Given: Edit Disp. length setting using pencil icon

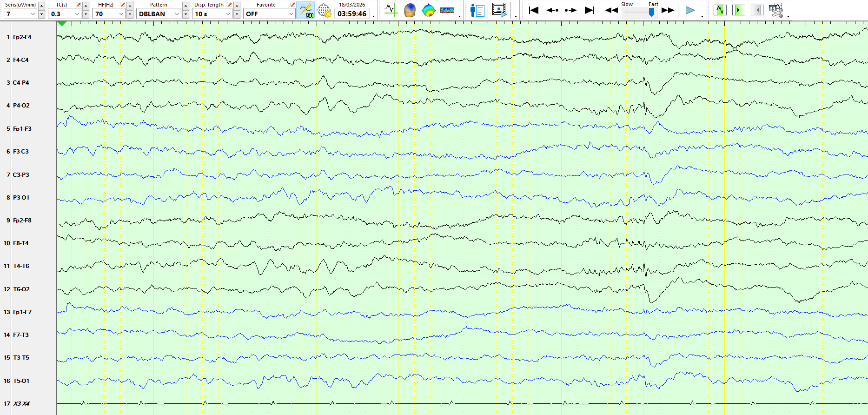Looking at the screenshot, I should coord(229,5).
